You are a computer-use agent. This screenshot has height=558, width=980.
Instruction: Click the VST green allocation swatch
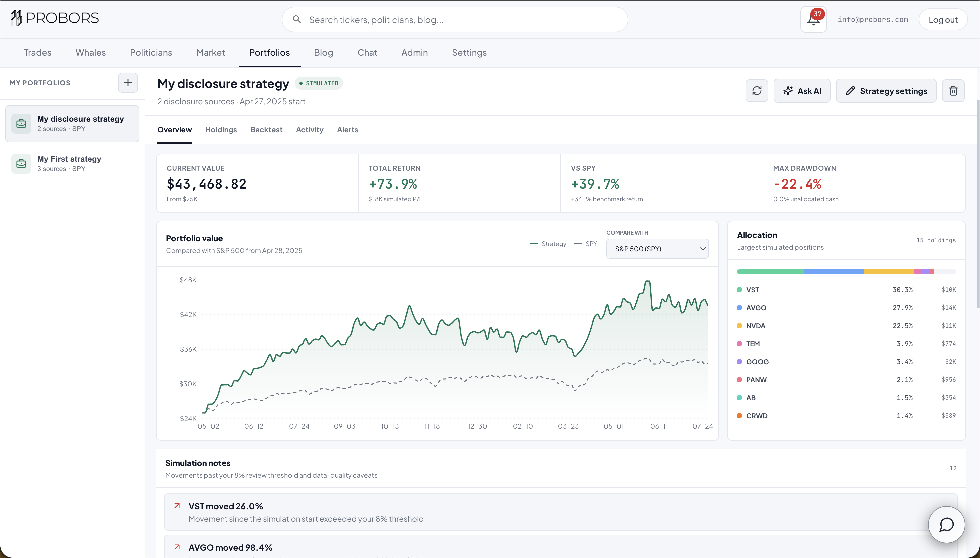tap(739, 290)
